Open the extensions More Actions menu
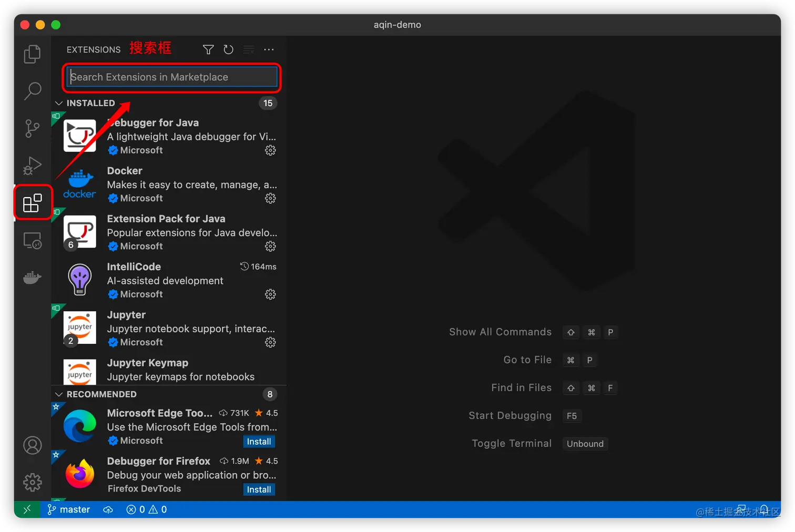795x532 pixels. point(269,49)
